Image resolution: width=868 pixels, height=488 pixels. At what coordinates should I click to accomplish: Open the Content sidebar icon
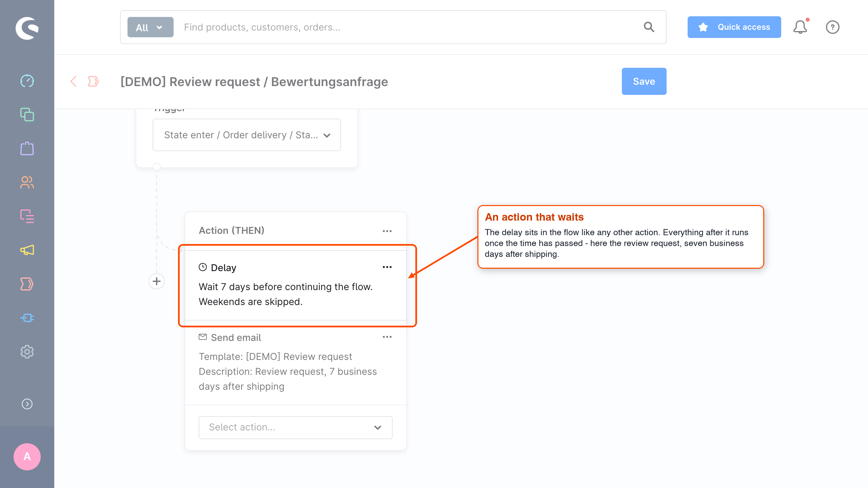click(27, 216)
